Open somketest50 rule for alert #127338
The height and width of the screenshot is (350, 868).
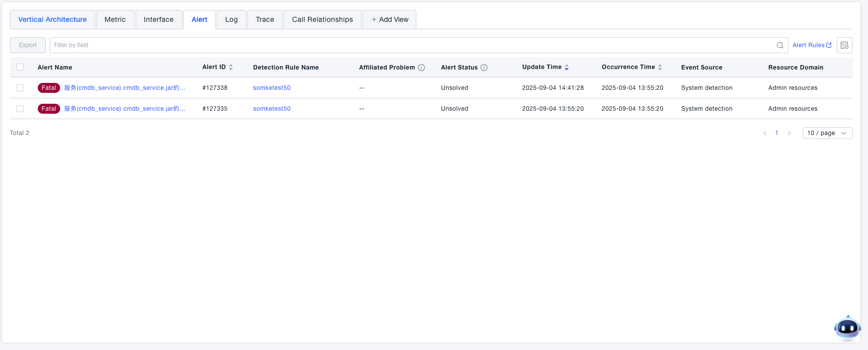[x=271, y=88]
